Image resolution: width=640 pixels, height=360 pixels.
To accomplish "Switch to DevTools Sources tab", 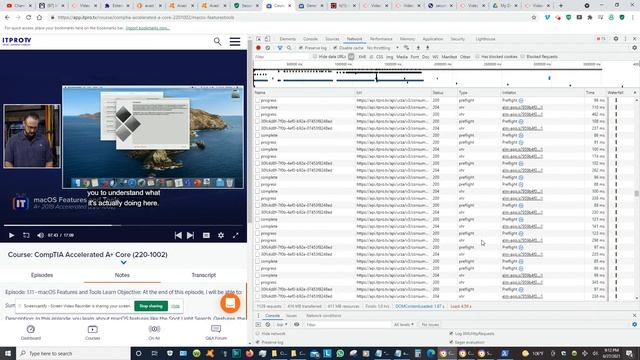I will (332, 39).
